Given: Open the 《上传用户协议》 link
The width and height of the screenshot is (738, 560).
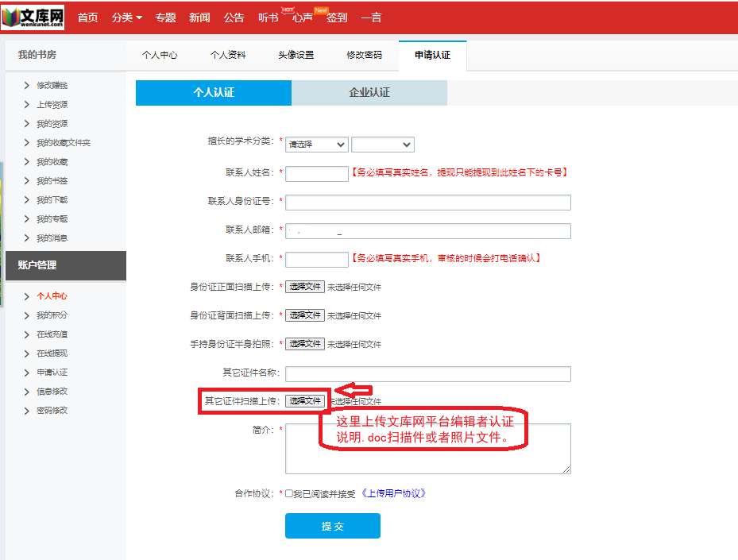Looking at the screenshot, I should tap(393, 493).
